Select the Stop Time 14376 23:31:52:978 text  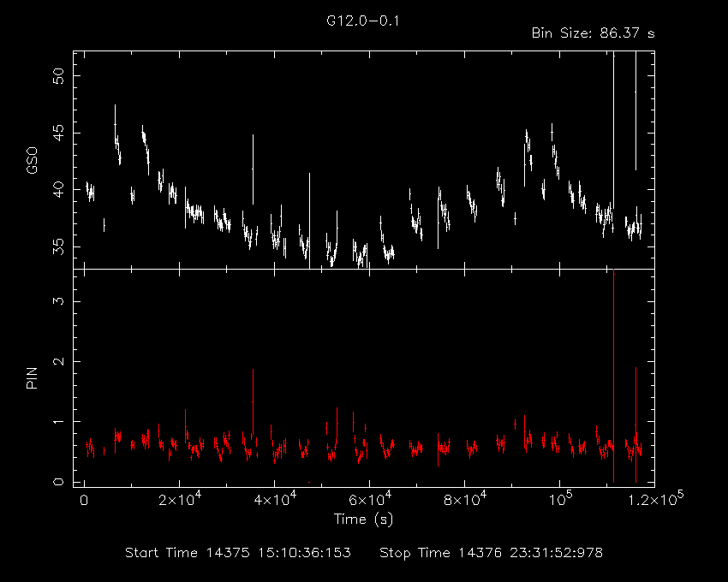tap(491, 553)
